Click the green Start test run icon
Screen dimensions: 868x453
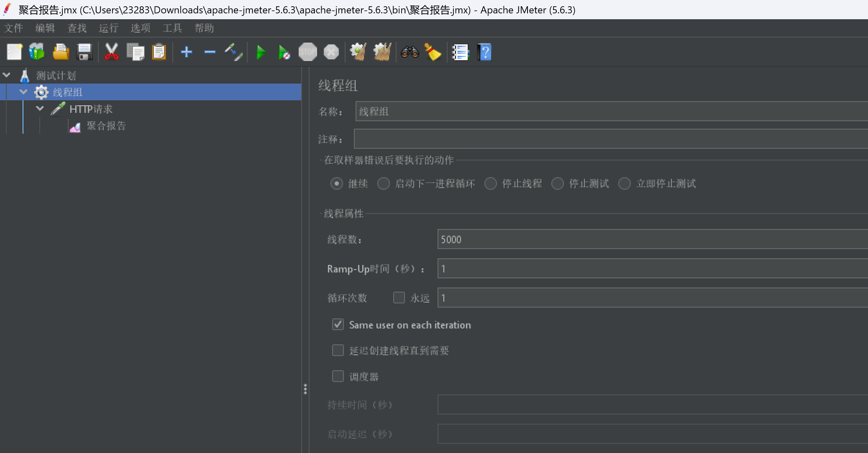(261, 52)
